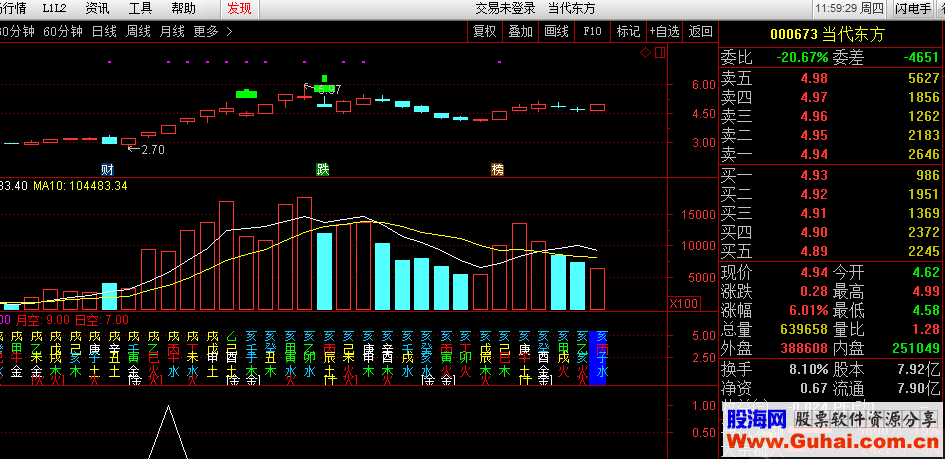The height and width of the screenshot is (459, 945).
Task: Open the 资讯 menu
Action: [98, 8]
